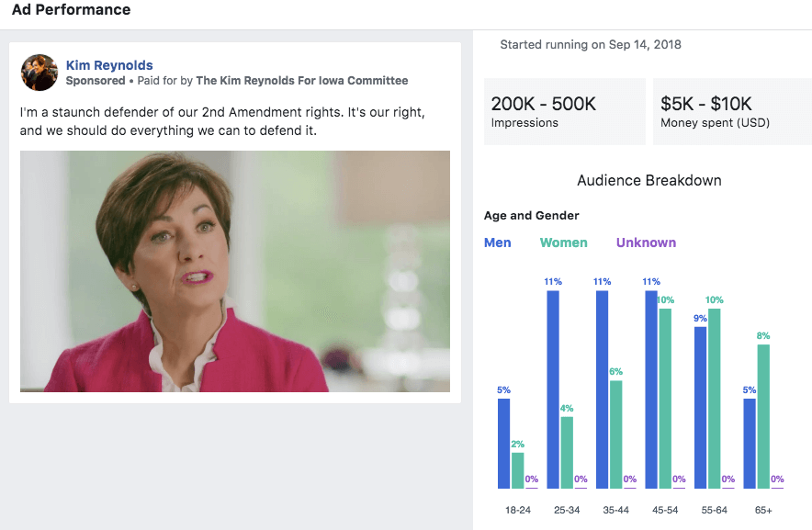Click the $5K - $10K Money spent box

point(732,112)
